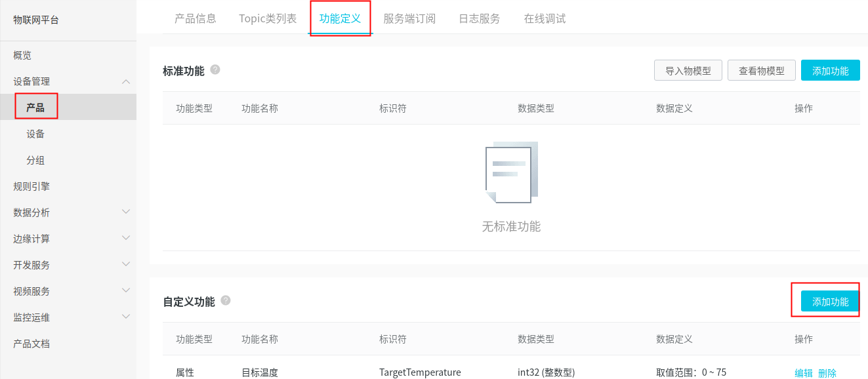Click the 取值范围：0 ~ 75 cell
868x379 pixels.
coord(691,372)
